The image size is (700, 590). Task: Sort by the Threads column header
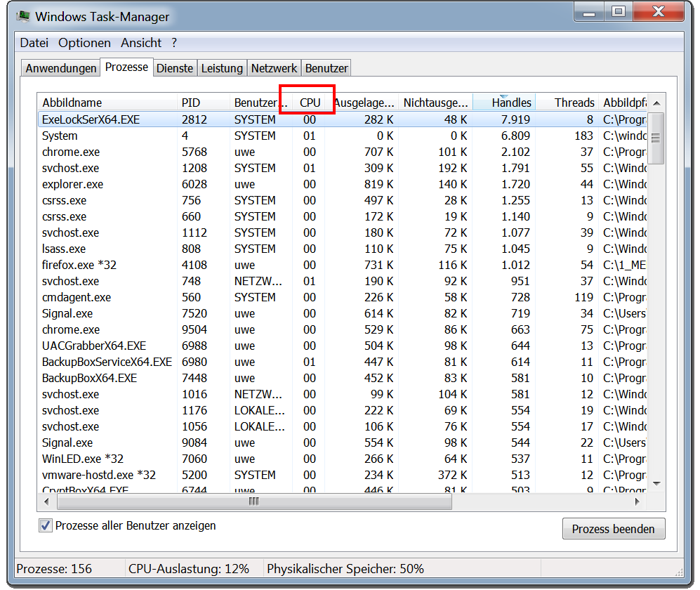(x=567, y=103)
